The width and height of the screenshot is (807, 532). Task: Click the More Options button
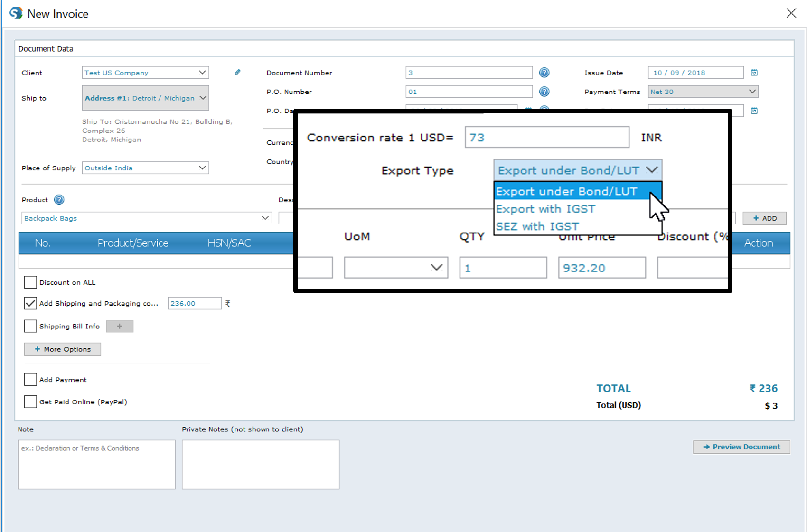[62, 349]
